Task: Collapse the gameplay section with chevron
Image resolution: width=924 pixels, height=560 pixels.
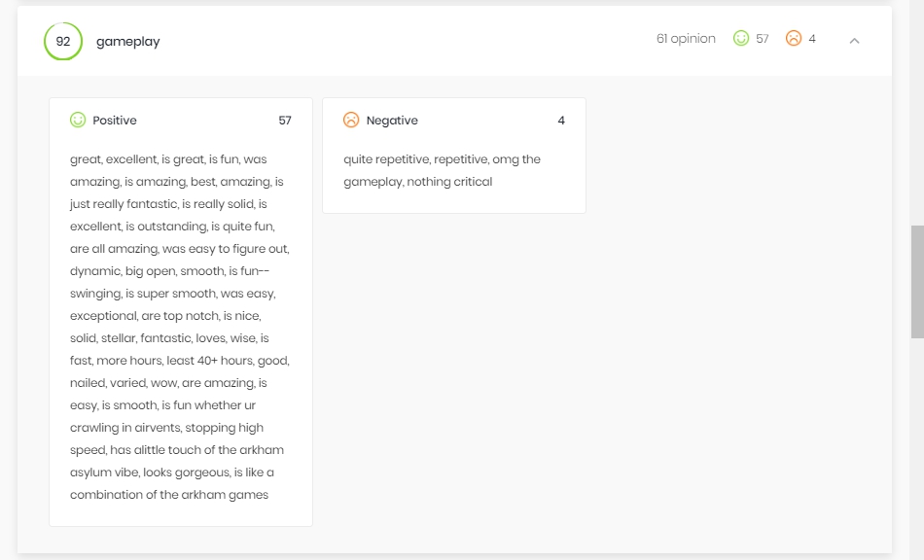Action: pyautogui.click(x=854, y=41)
